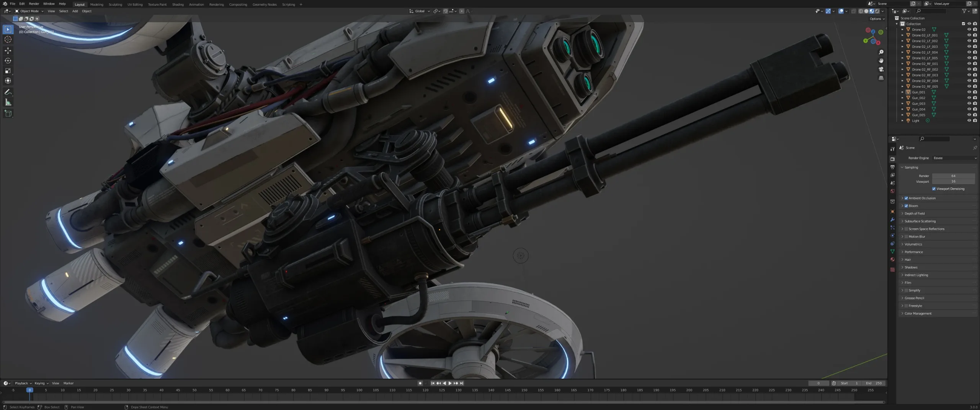
Task: Disable Viewport Denoising
Action: [x=933, y=189]
